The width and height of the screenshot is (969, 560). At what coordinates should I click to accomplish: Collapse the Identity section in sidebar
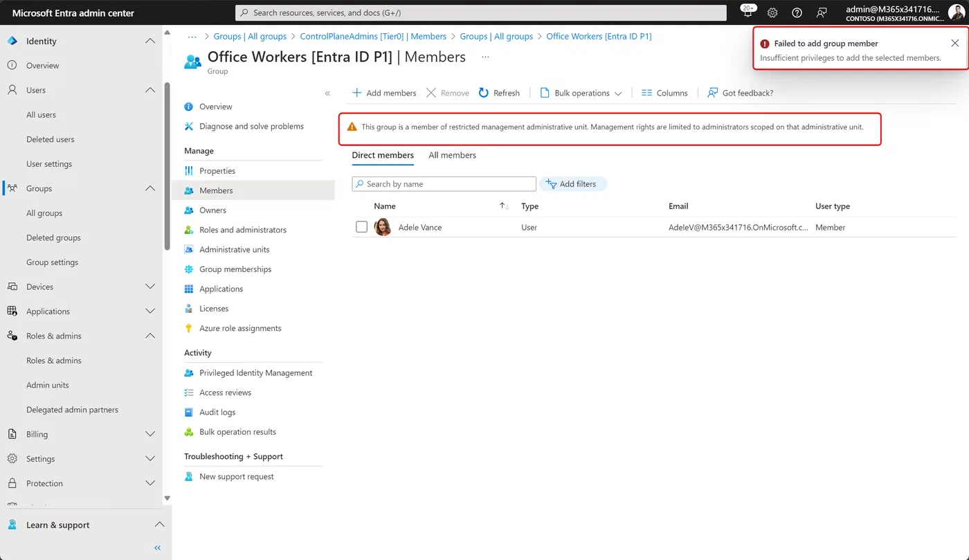(150, 42)
